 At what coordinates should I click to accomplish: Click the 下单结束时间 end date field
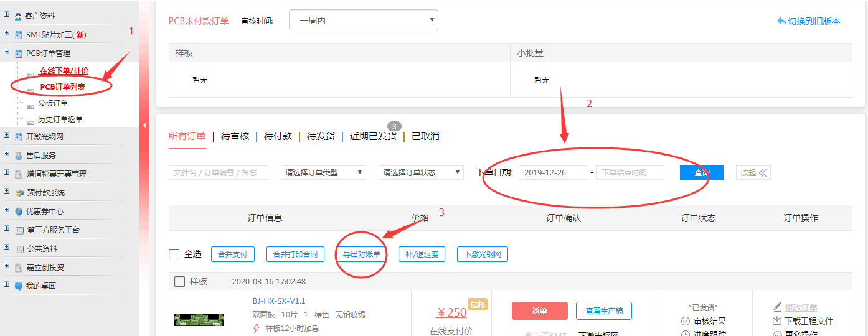(630, 173)
